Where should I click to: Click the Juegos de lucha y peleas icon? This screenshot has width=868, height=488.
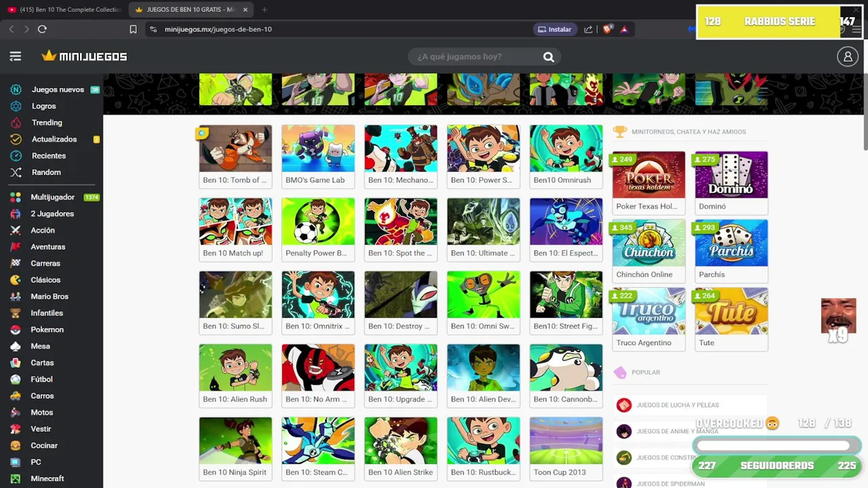tap(624, 405)
